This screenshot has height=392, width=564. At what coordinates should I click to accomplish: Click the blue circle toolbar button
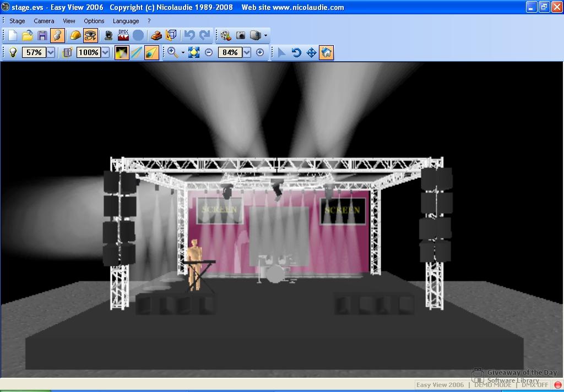click(x=138, y=35)
